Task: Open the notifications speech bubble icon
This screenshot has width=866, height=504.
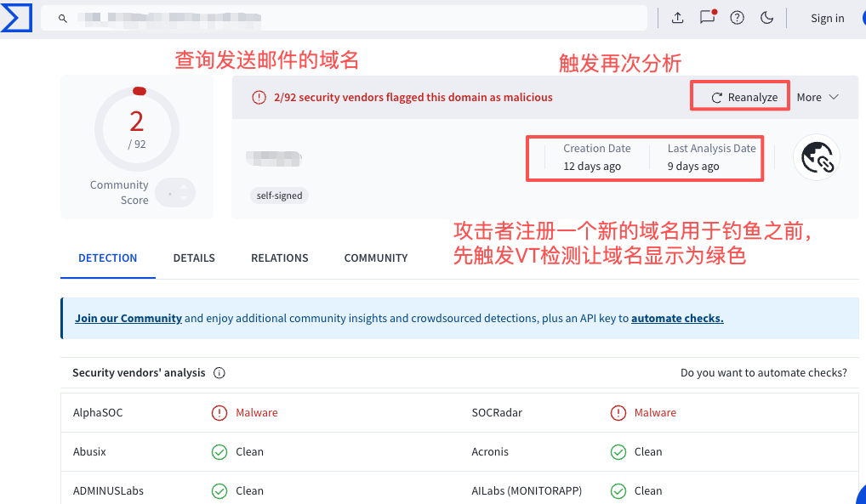Action: pyautogui.click(x=707, y=17)
